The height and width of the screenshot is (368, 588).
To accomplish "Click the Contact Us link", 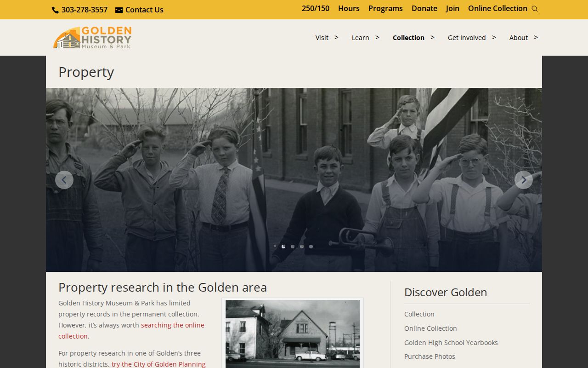I will tap(144, 10).
